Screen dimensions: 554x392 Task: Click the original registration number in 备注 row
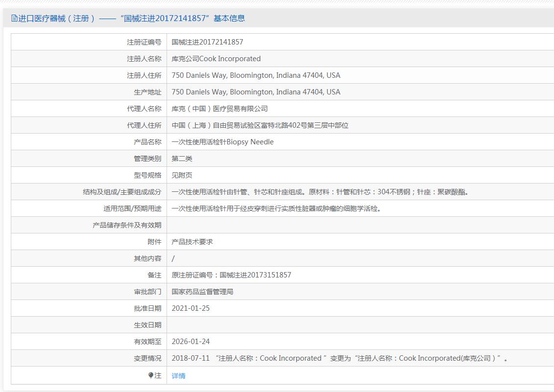[231, 275]
